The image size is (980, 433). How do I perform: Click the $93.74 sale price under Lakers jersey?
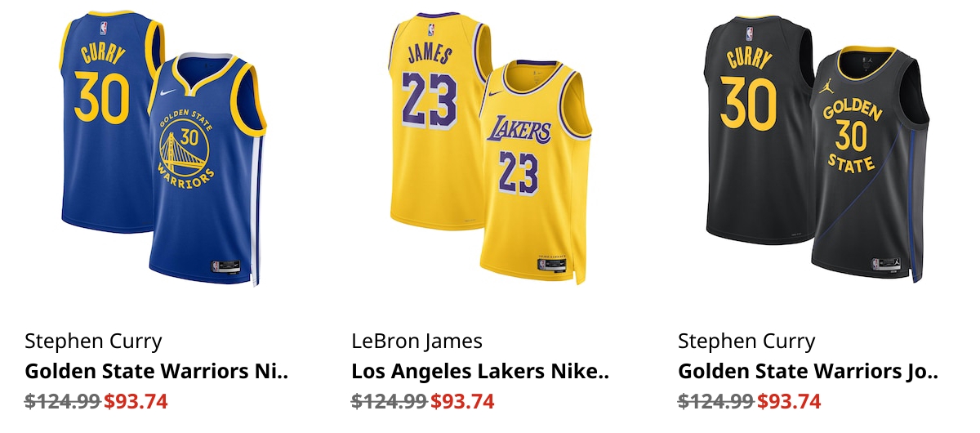click(x=462, y=402)
